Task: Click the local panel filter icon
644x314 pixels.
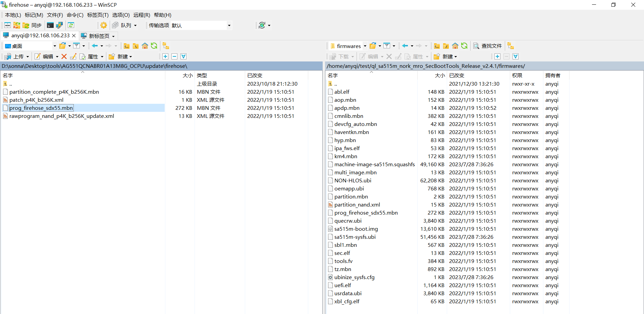Action: click(77, 46)
